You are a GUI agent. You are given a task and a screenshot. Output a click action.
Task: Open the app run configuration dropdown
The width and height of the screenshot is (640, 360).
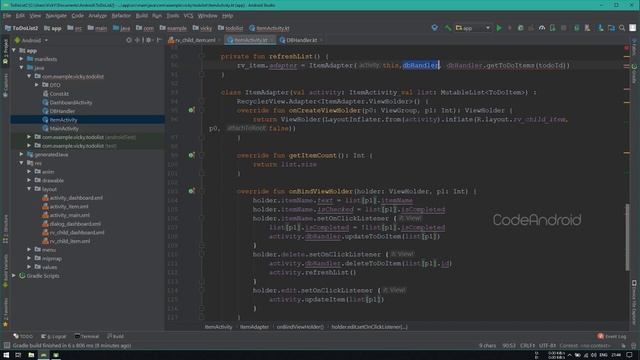(473, 28)
